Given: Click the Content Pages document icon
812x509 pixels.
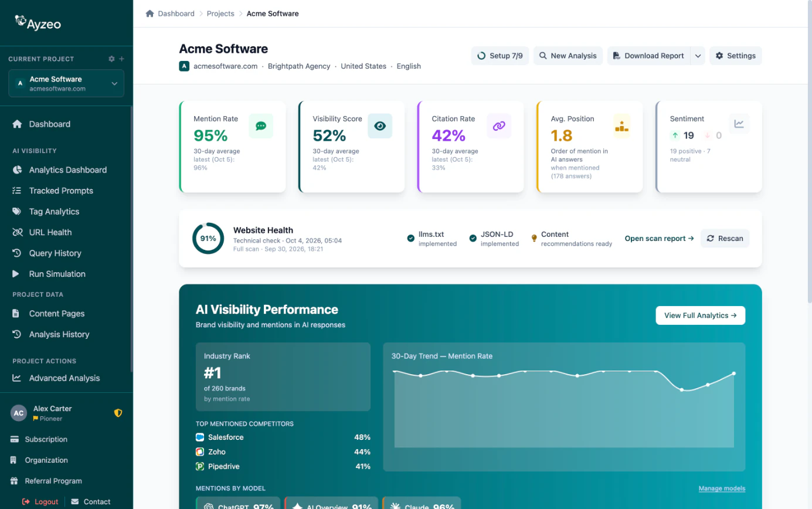Looking at the screenshot, I should pyautogui.click(x=16, y=313).
